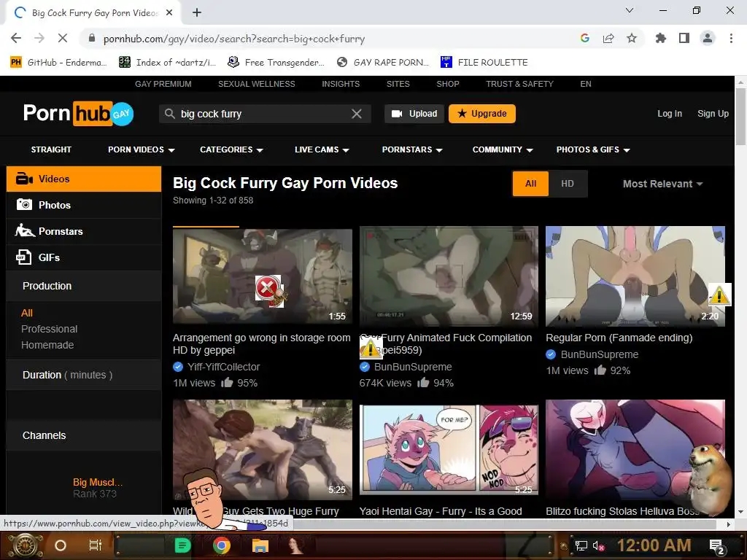The height and width of the screenshot is (560, 747).
Task: Go back to the previous page
Action: pyautogui.click(x=16, y=38)
